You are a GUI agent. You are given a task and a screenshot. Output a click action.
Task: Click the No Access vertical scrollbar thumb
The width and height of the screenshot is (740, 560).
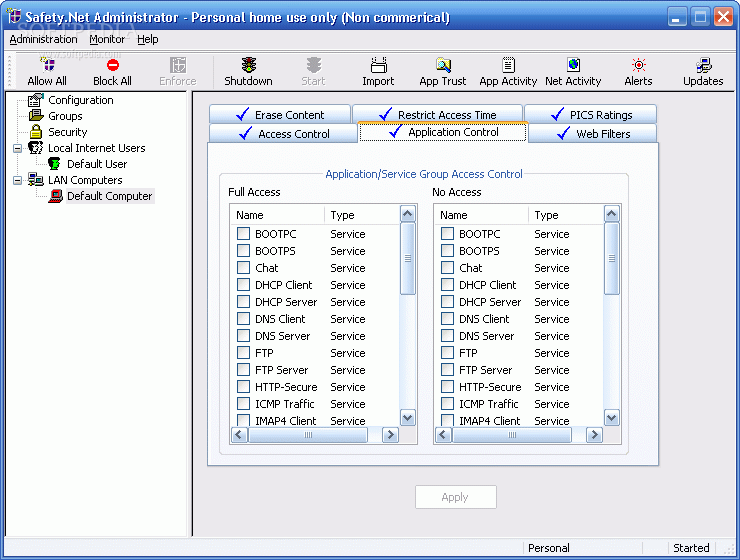pyautogui.click(x=612, y=259)
